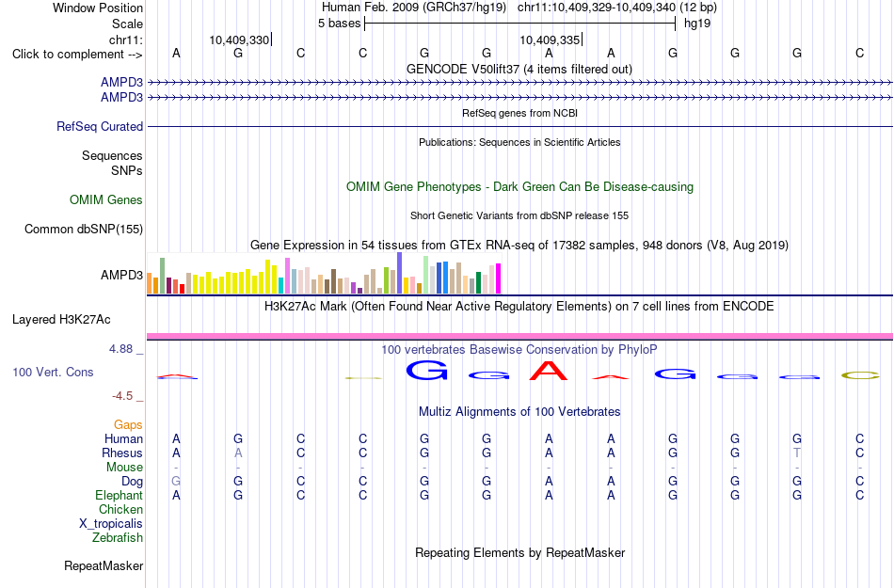The height and width of the screenshot is (588, 894).
Task: Click 'Repeating Elements by RepeatMasker' title
Action: (x=520, y=553)
